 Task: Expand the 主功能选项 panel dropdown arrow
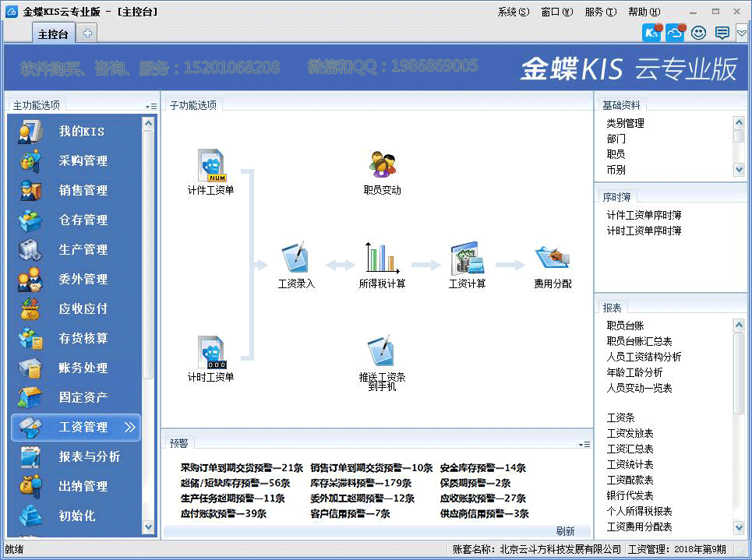click(x=150, y=106)
